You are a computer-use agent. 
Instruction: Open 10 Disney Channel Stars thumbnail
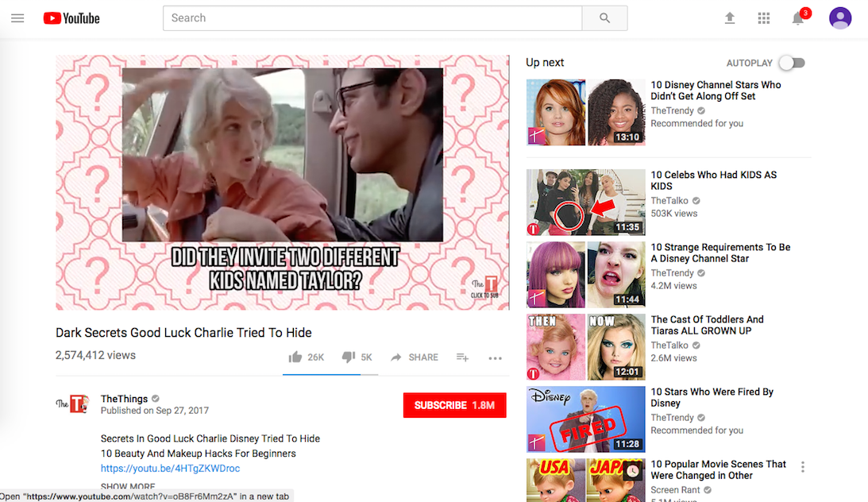coord(585,112)
